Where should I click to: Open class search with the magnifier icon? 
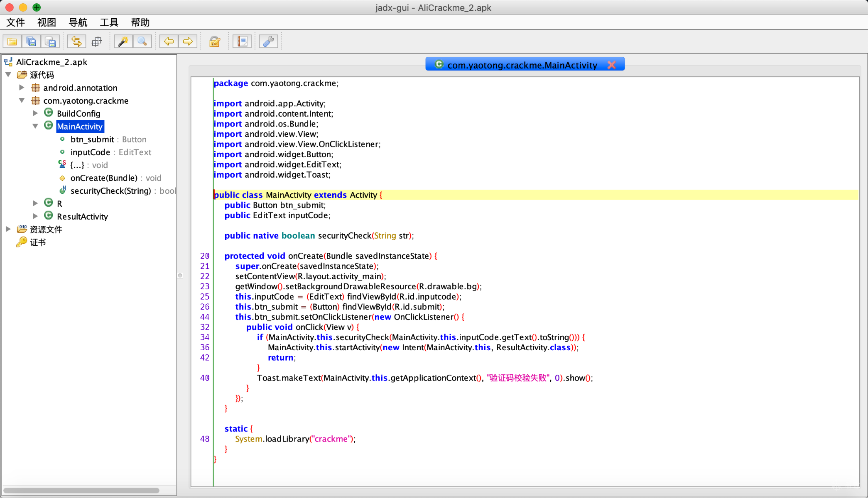142,41
